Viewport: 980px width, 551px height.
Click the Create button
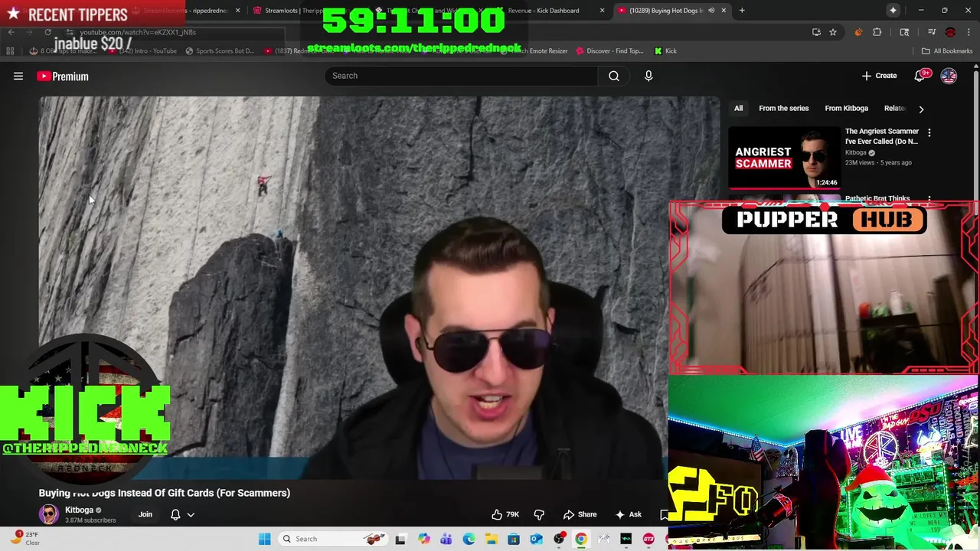point(879,76)
